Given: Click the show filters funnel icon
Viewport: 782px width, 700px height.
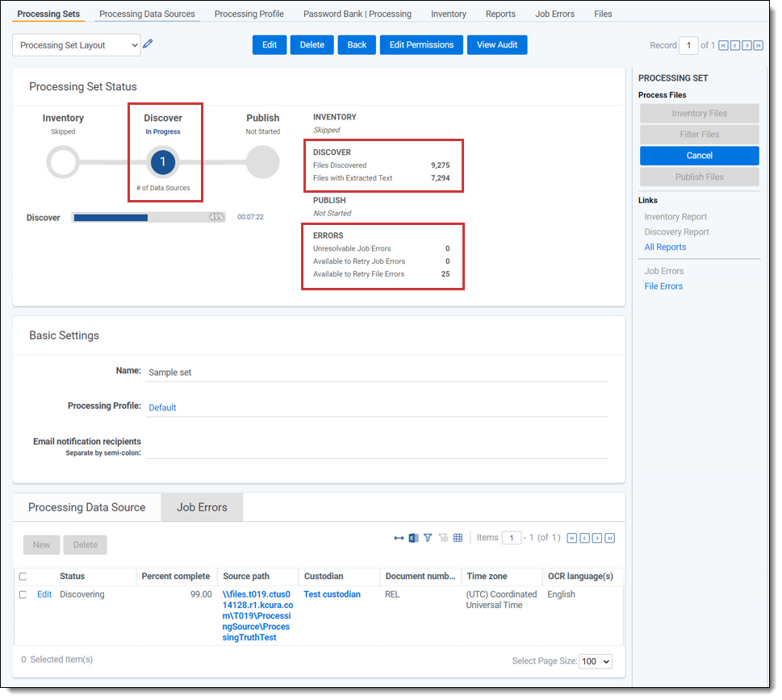Looking at the screenshot, I should (428, 538).
